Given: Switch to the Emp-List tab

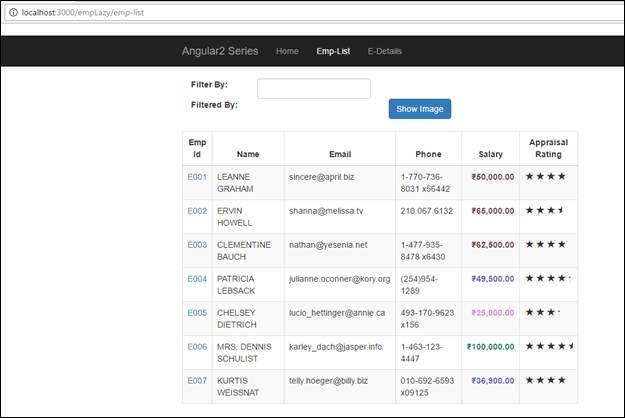Looking at the screenshot, I should (333, 51).
